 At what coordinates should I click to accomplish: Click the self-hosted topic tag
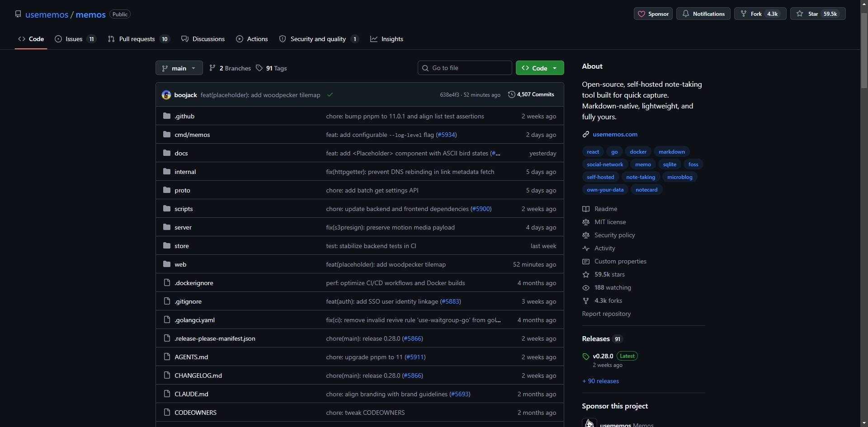pyautogui.click(x=600, y=177)
